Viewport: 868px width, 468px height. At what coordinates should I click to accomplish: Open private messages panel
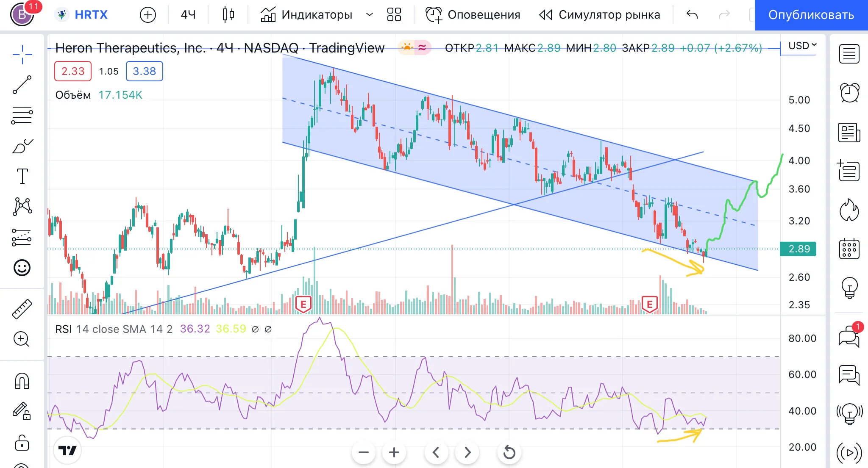(849, 375)
